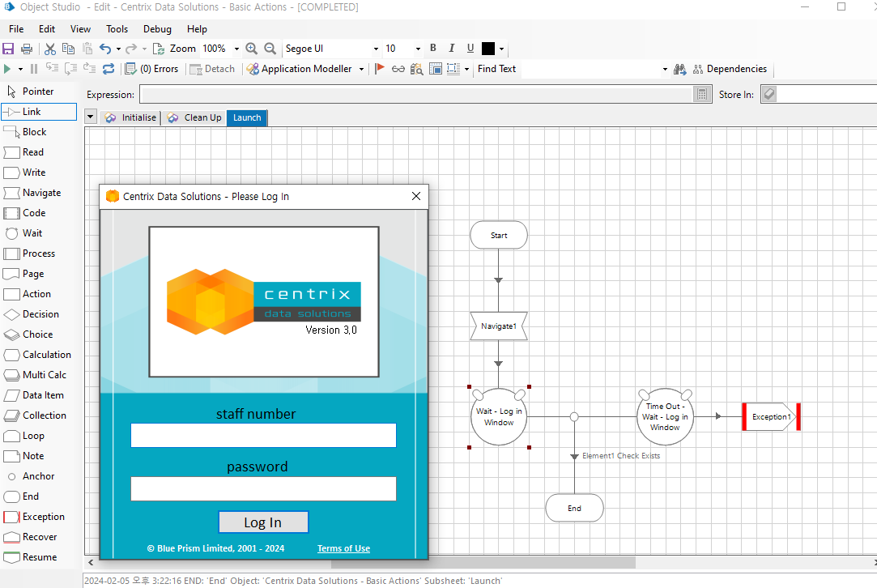Click the red breakpoint flag icon
The height and width of the screenshot is (588, 877).
[380, 68]
